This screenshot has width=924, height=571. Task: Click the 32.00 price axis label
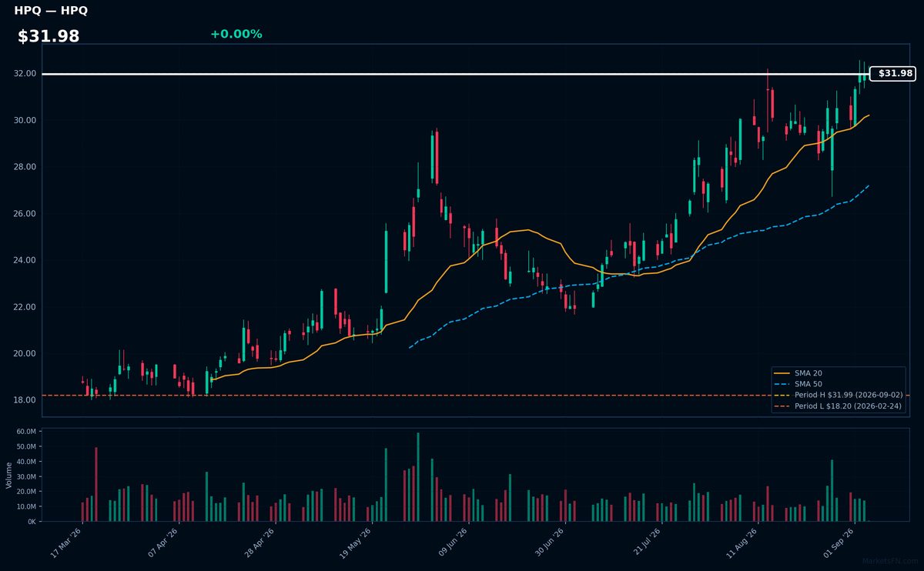click(25, 74)
